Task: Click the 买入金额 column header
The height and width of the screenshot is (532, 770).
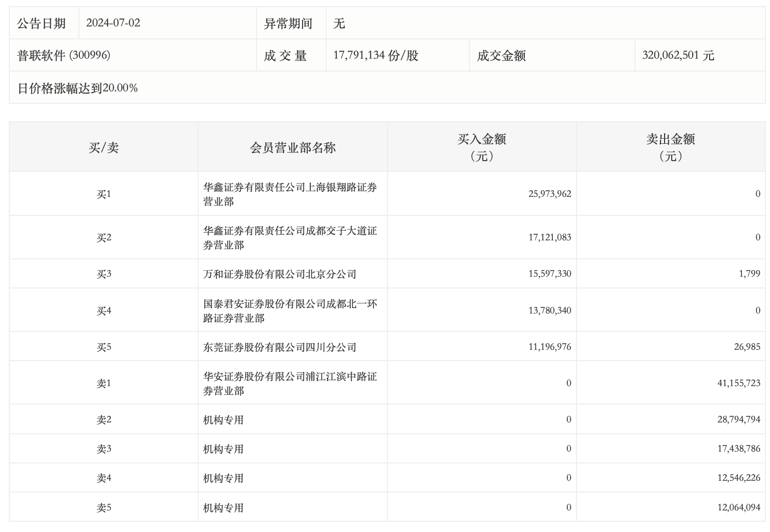Action: 481,147
